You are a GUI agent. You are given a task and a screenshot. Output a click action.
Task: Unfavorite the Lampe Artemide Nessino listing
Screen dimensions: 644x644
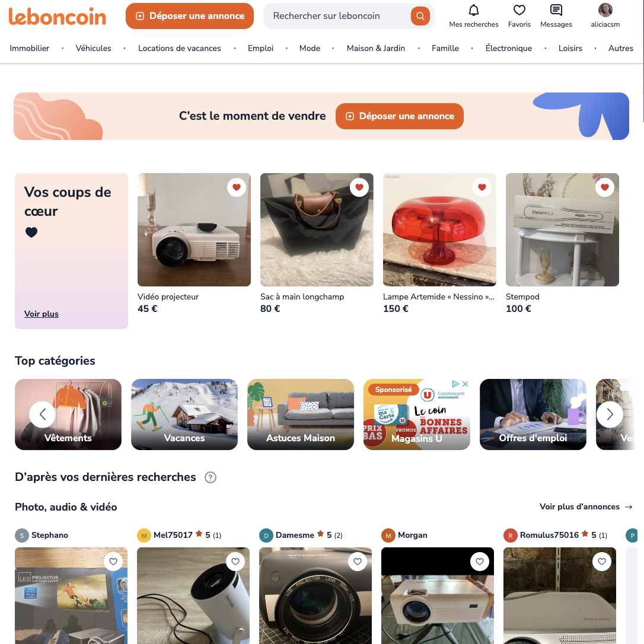tap(482, 187)
